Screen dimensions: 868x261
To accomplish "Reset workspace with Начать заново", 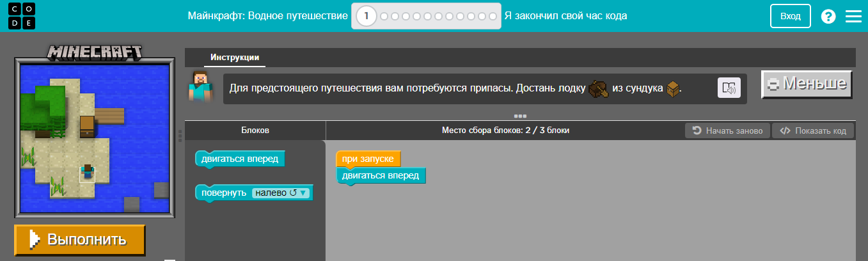I will point(727,130).
